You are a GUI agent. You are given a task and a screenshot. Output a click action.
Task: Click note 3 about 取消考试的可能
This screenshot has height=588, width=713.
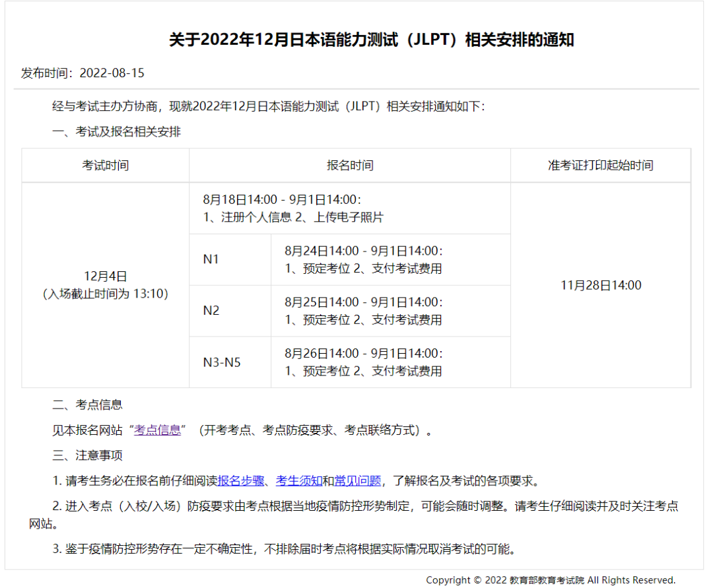tap(286, 549)
